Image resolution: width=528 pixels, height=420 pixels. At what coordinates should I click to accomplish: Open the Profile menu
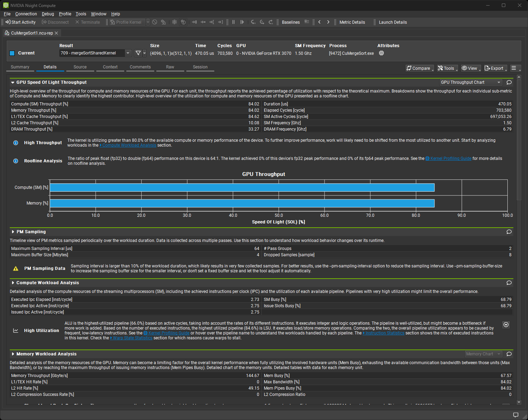pos(65,14)
